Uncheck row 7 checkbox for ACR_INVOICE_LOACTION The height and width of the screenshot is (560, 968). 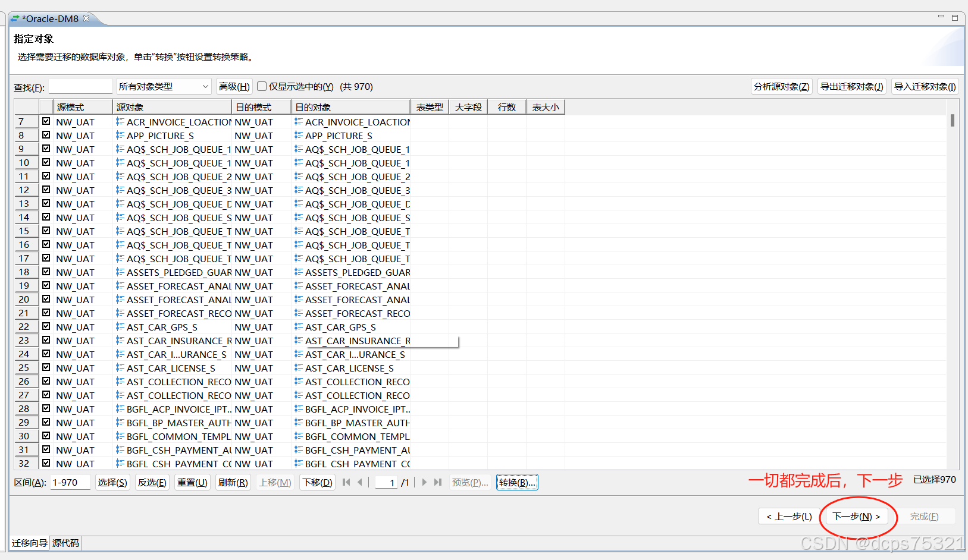coord(46,122)
